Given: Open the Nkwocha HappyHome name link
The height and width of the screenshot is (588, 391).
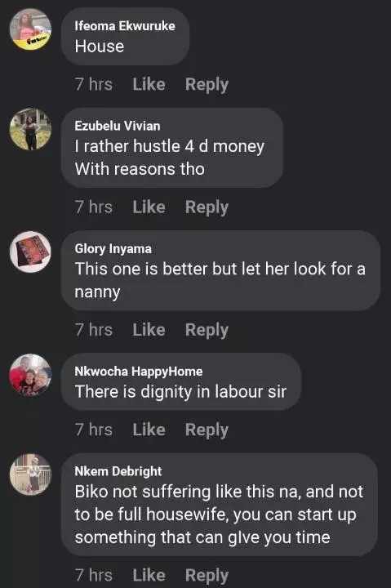Looking at the screenshot, I should coord(138,372).
